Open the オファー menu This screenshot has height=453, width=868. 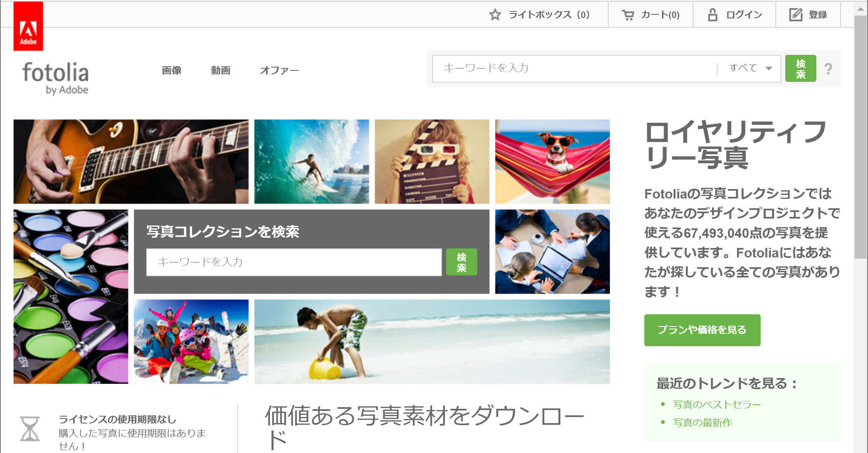click(279, 70)
